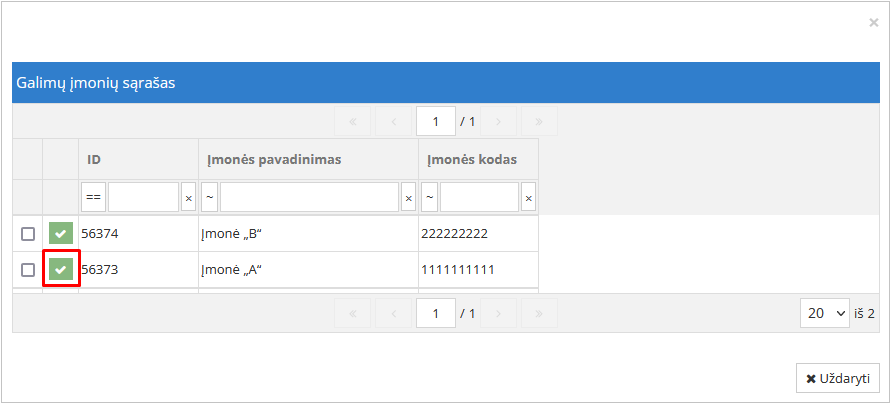This screenshot has width=891, height=404.
Task: Close the dialog with the X
Action: tap(874, 22)
